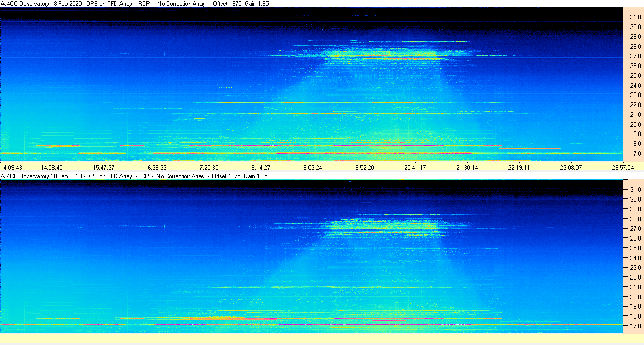Pick the 27.0 frequency label on LCP scale
Screen dimensions: 644x345
[636, 229]
